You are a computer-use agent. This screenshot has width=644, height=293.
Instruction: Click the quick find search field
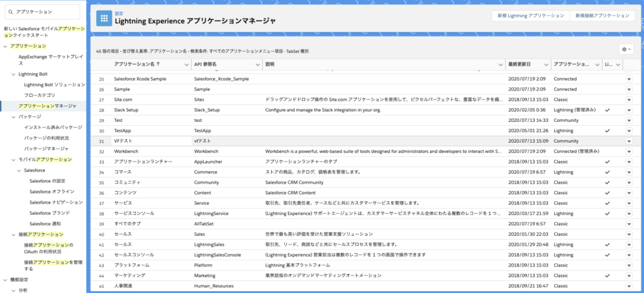point(42,13)
